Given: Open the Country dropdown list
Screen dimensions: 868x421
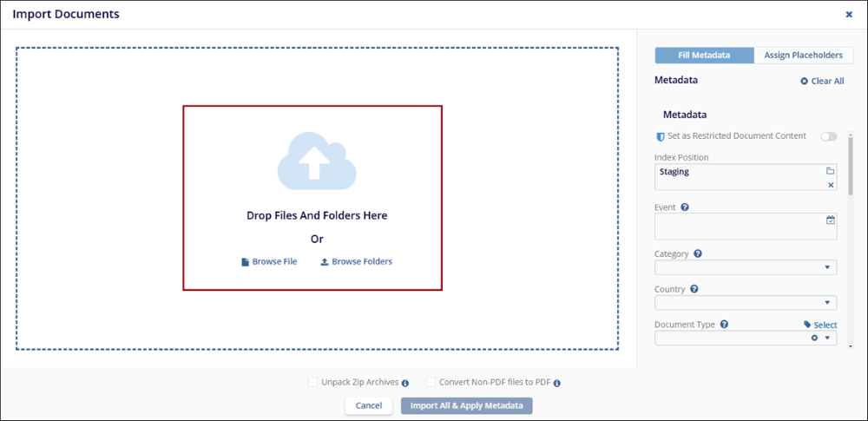Looking at the screenshot, I should tap(827, 304).
